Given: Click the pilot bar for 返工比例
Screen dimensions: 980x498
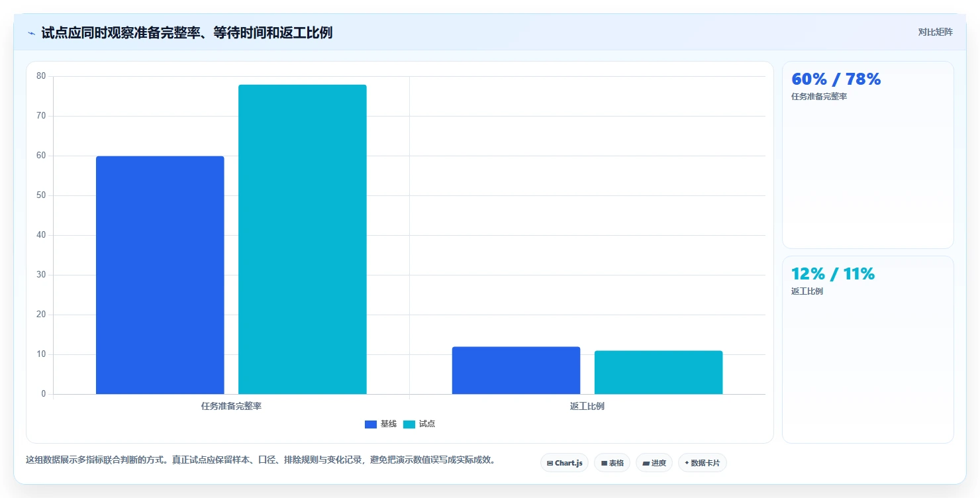Looking at the screenshot, I should (x=659, y=372).
